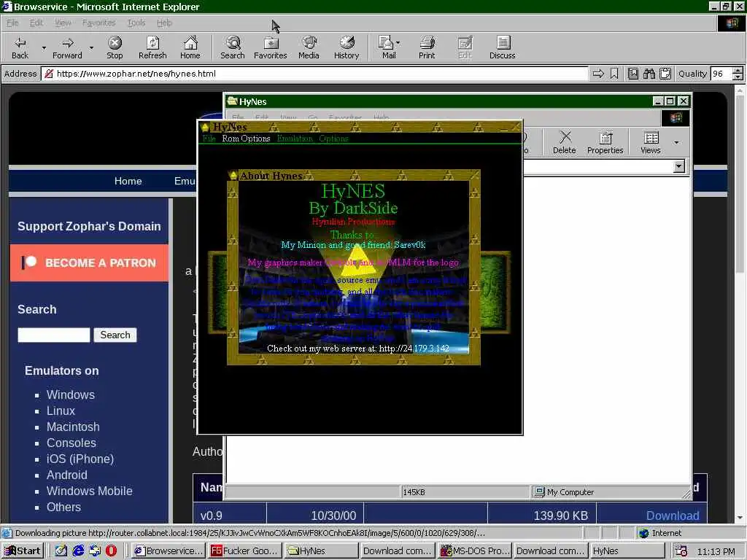
Task: Click the address bar URL field
Action: [x=314, y=74]
